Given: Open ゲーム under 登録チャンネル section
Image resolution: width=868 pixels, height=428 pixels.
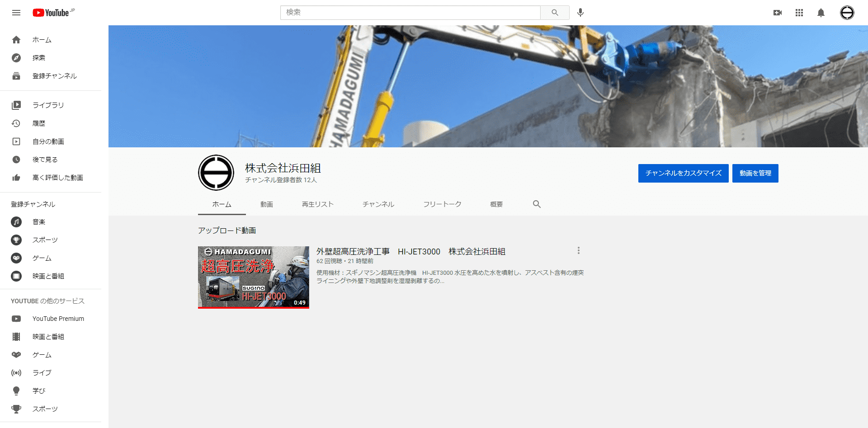Looking at the screenshot, I should (51, 258).
